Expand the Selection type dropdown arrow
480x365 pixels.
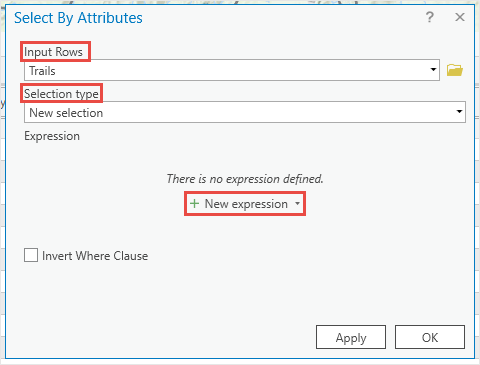[459, 112]
